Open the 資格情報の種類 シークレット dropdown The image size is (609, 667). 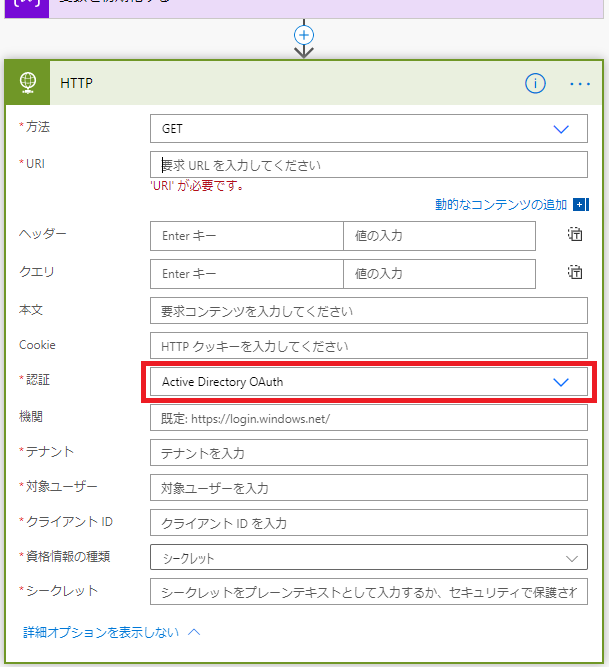coord(369,557)
